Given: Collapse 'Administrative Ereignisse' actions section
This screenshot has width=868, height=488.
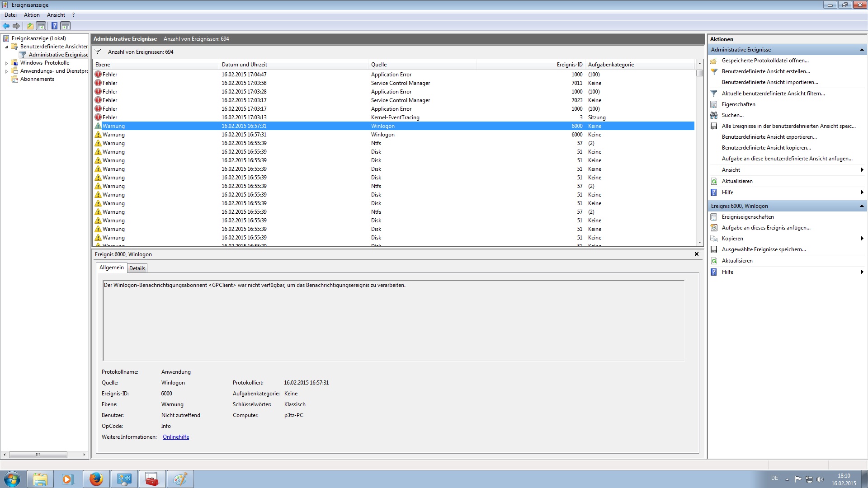Looking at the screenshot, I should (861, 50).
